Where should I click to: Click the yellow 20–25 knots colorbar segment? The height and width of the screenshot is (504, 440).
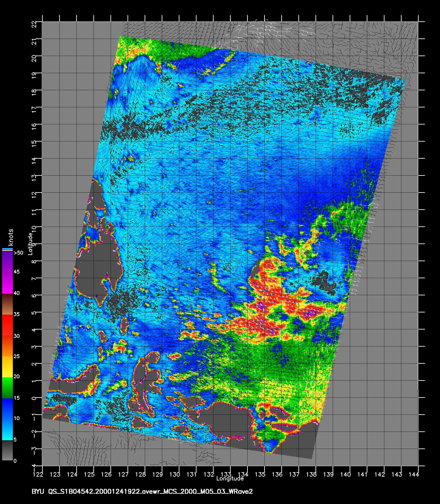pos(7,367)
